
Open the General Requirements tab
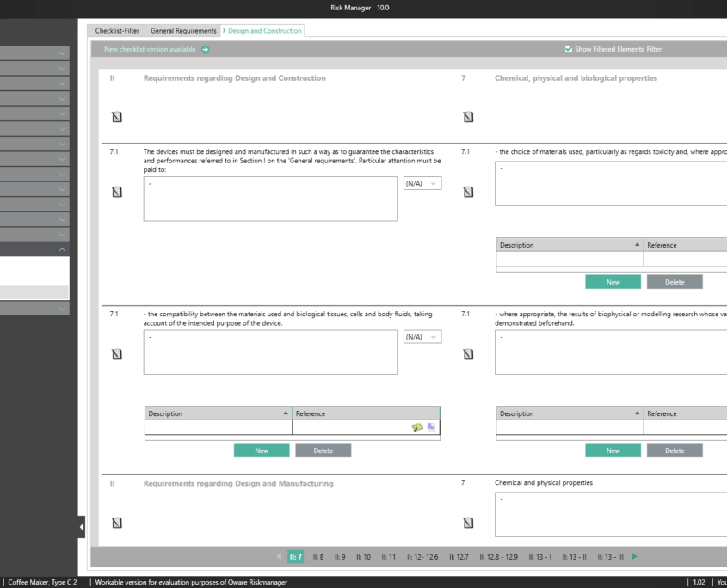tap(183, 31)
